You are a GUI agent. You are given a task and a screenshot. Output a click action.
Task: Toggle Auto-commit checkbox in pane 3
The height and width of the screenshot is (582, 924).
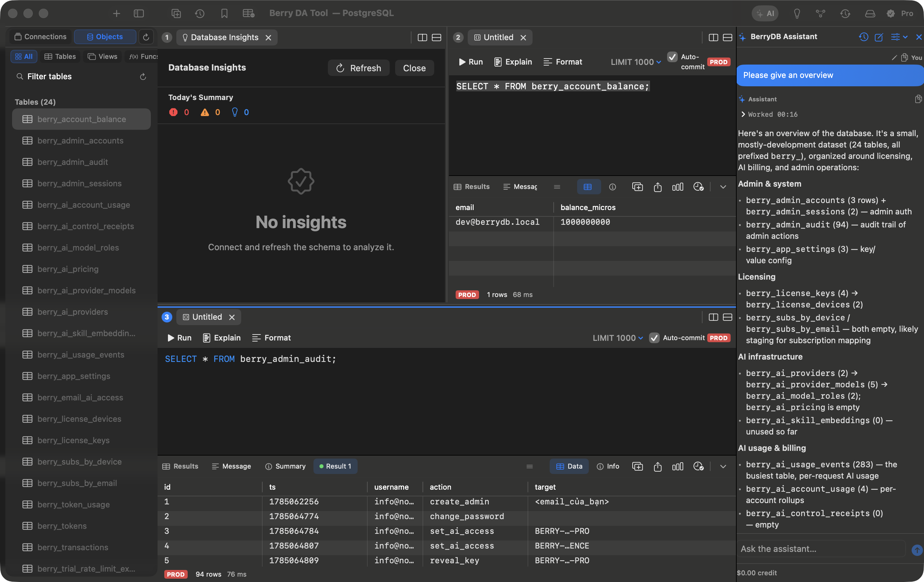(x=654, y=337)
